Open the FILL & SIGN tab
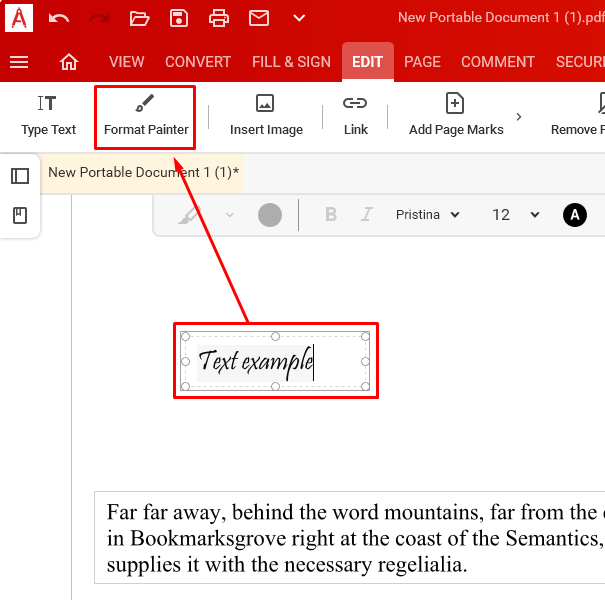The width and height of the screenshot is (605, 600). point(291,62)
